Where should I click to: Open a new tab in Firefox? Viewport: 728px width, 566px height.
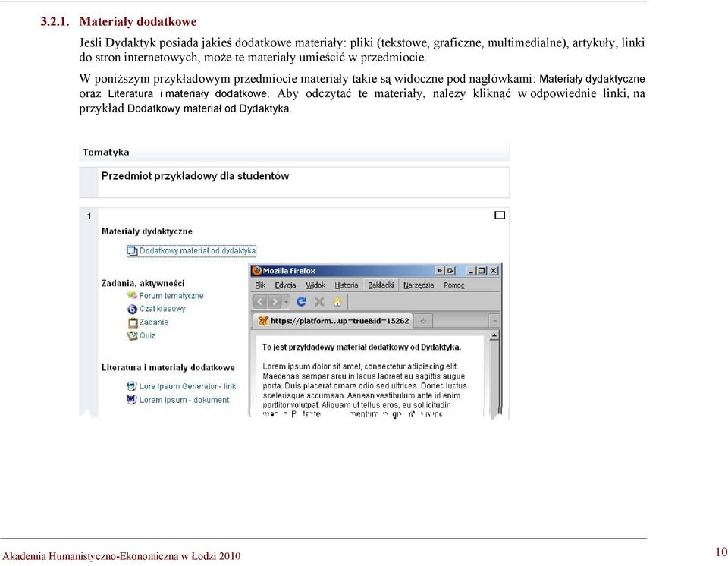423,321
